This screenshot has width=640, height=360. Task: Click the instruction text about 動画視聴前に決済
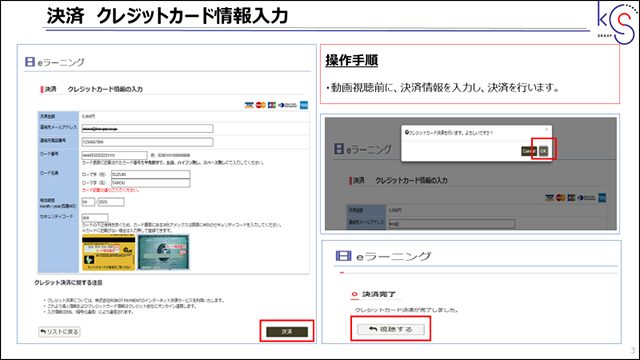tap(443, 87)
